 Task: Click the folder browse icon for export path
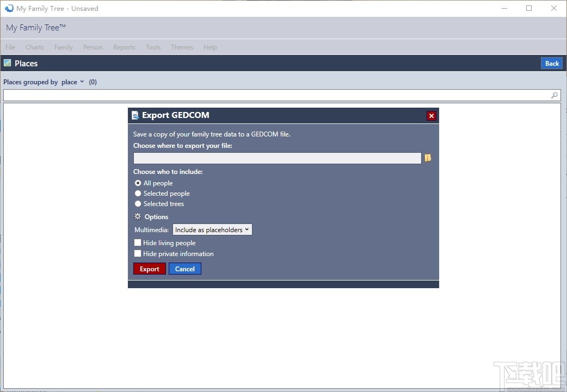[428, 158]
